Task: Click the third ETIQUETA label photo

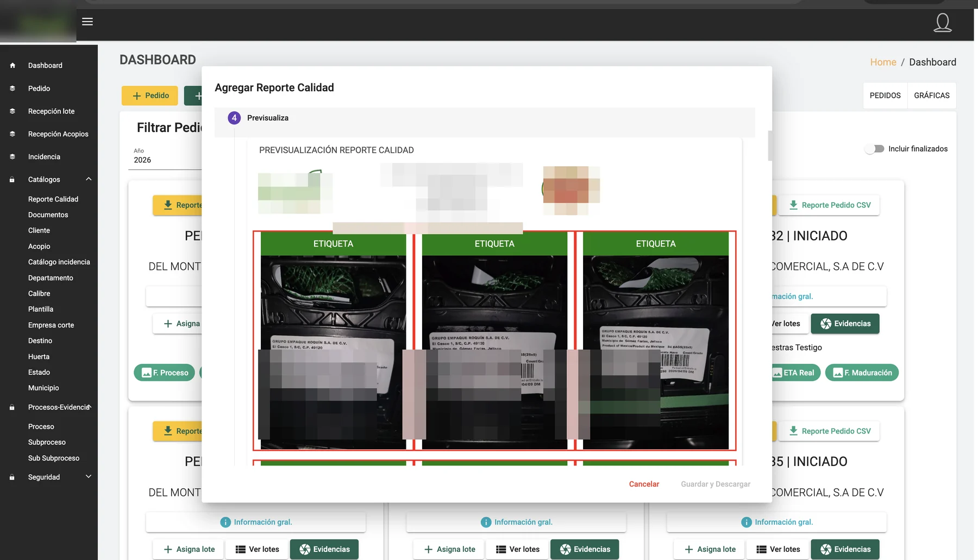Action: (x=656, y=352)
